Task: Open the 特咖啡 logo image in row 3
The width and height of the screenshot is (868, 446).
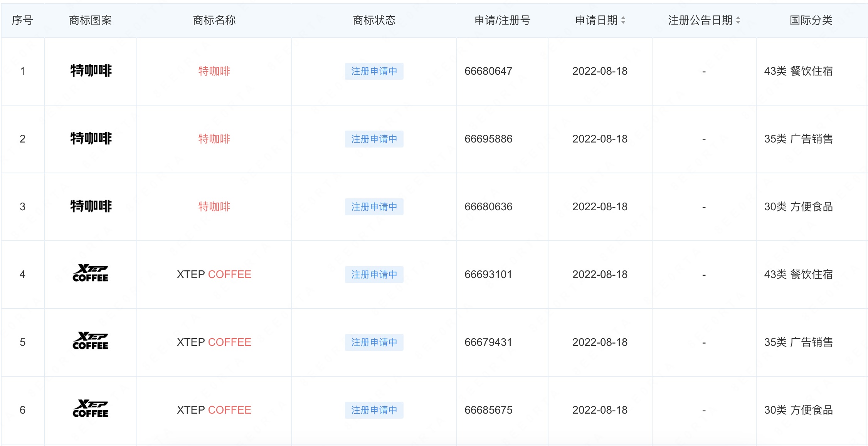Action: click(91, 206)
